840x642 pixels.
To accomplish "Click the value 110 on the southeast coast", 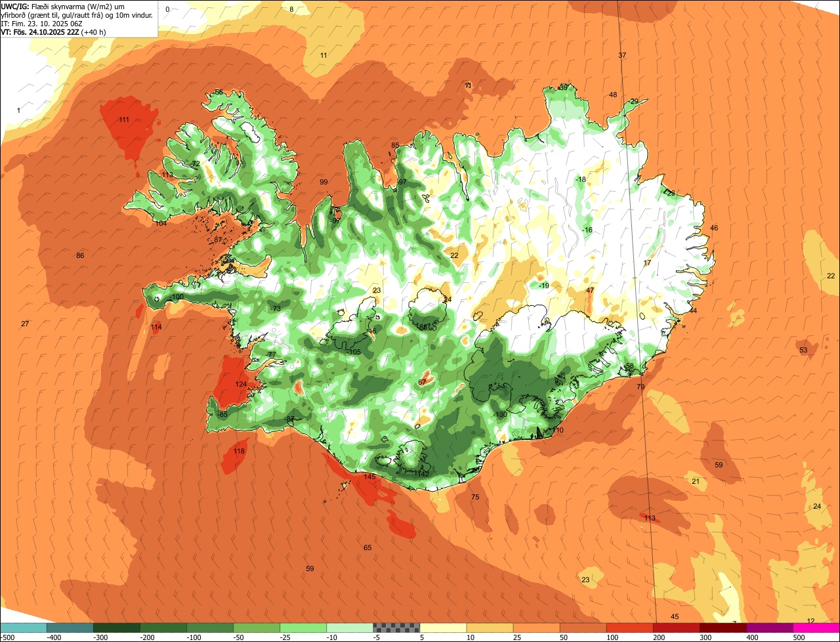I will [558, 430].
